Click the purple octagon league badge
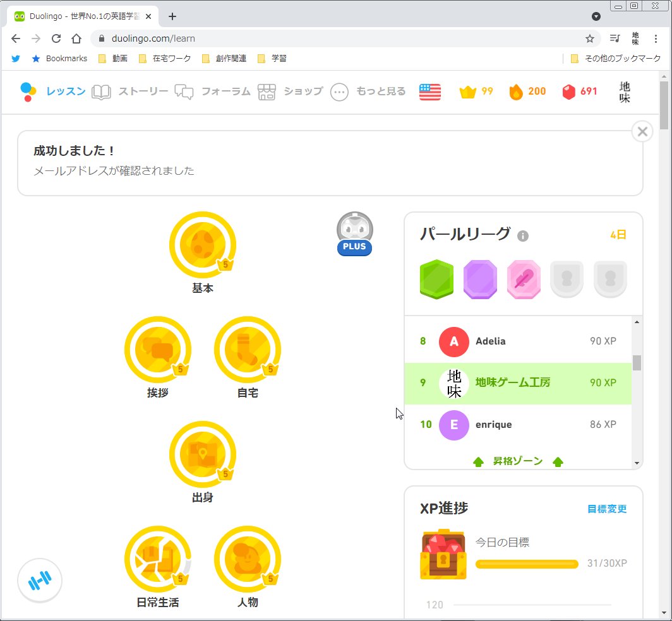 (480, 279)
